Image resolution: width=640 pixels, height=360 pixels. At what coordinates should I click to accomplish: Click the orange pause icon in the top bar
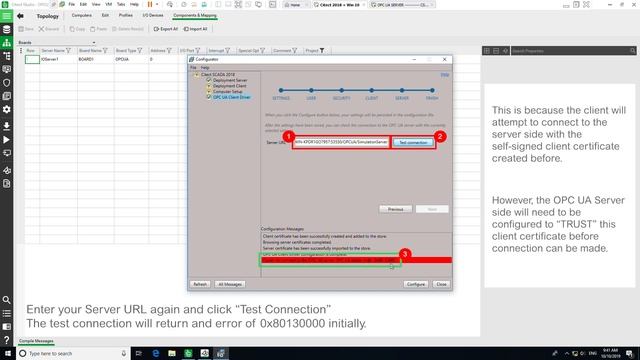(x=150, y=4)
